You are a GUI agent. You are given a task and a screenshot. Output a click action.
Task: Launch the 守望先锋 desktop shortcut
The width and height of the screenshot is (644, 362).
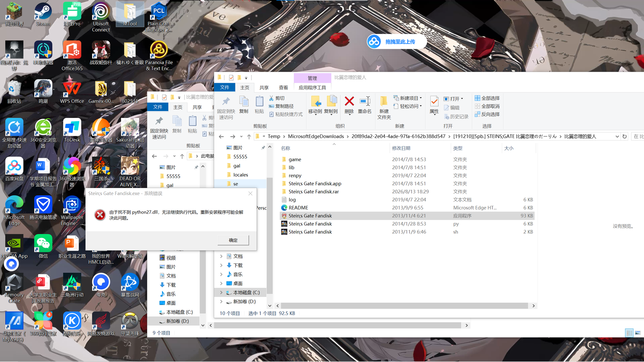130,324
